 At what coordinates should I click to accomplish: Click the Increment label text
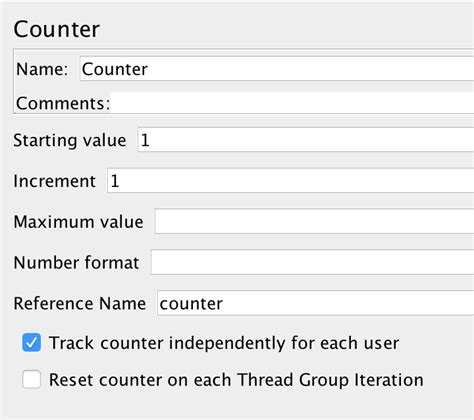tap(54, 181)
